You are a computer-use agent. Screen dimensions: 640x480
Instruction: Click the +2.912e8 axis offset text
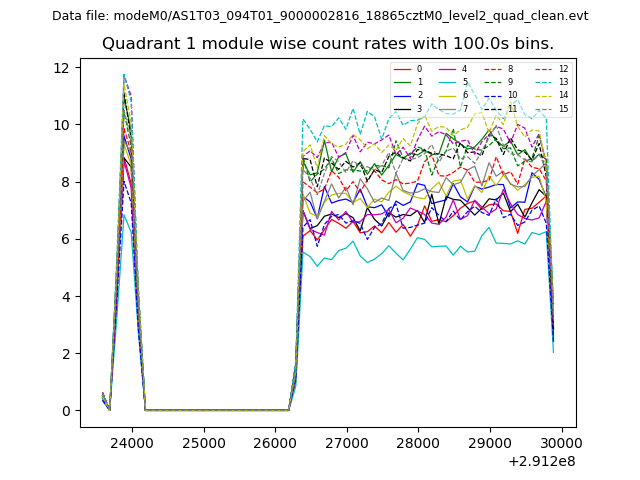tap(541, 461)
